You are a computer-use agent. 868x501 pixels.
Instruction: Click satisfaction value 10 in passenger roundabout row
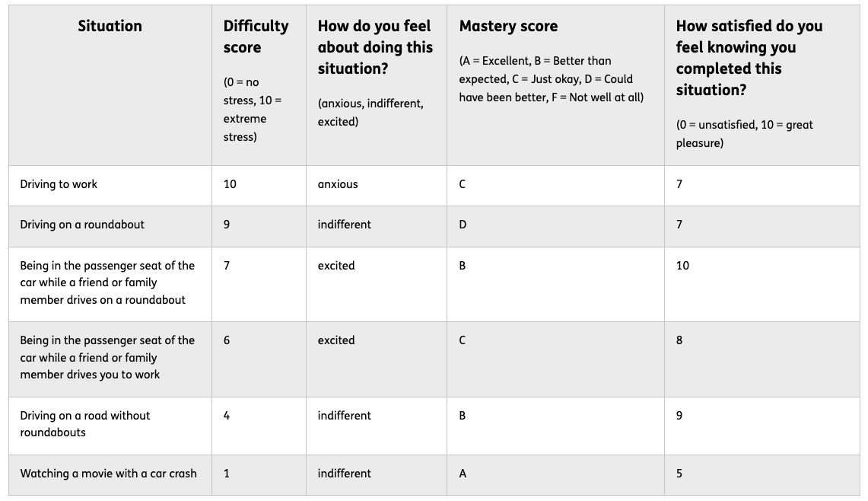point(762,284)
